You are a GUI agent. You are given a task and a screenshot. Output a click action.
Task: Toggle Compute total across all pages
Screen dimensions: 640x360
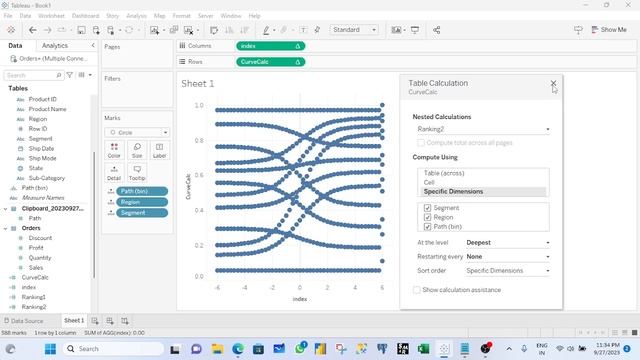coord(421,142)
